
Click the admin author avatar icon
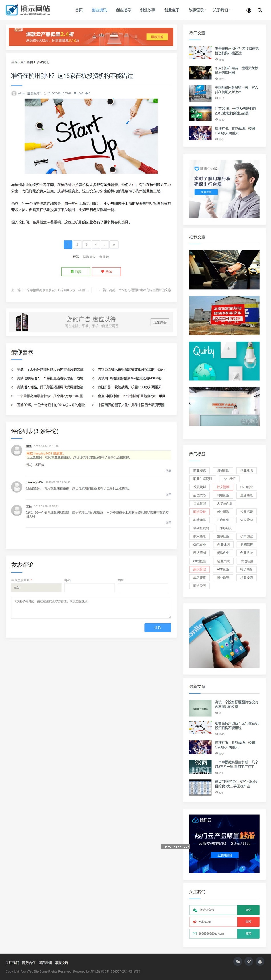coord(14,93)
